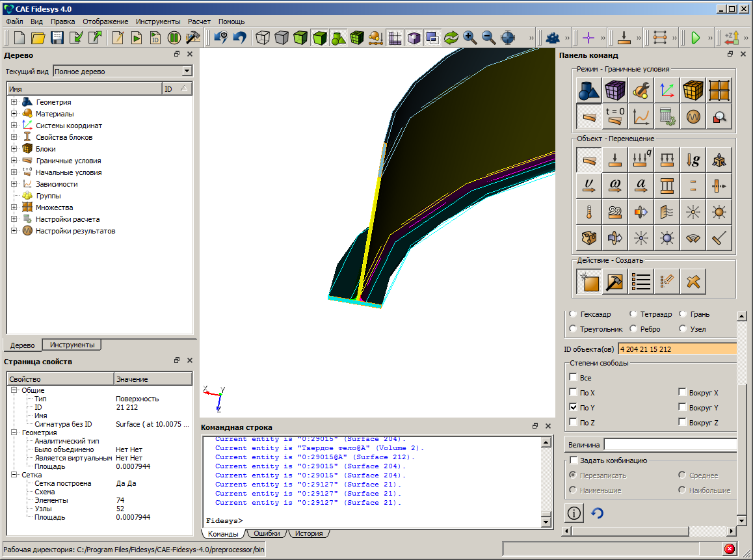The height and width of the screenshot is (560, 753).
Task: Check the 'По X' checkbox
Action: [x=573, y=392]
